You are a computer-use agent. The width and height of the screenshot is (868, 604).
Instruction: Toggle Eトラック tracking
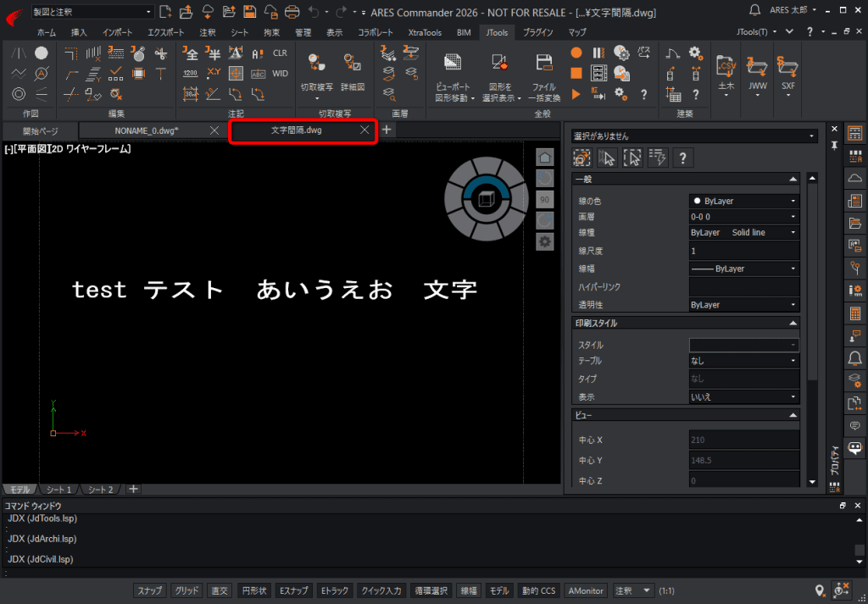tap(335, 590)
